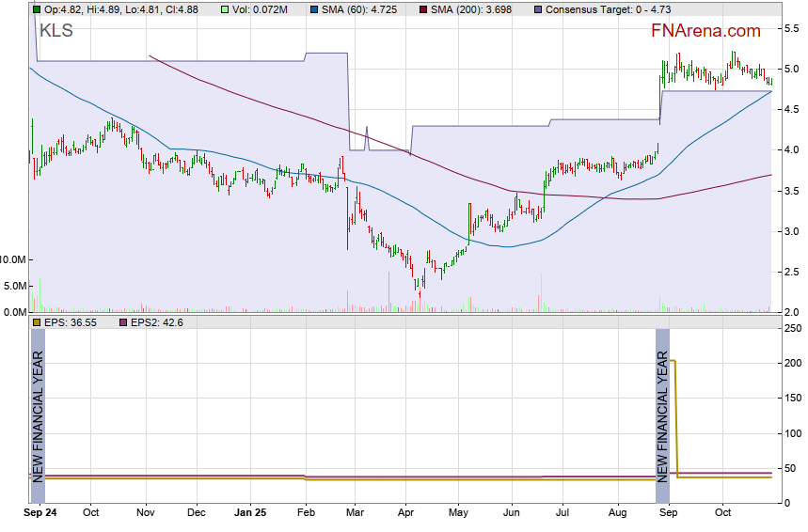
Task: Click the KLS ticker symbol label
Action: (x=56, y=31)
